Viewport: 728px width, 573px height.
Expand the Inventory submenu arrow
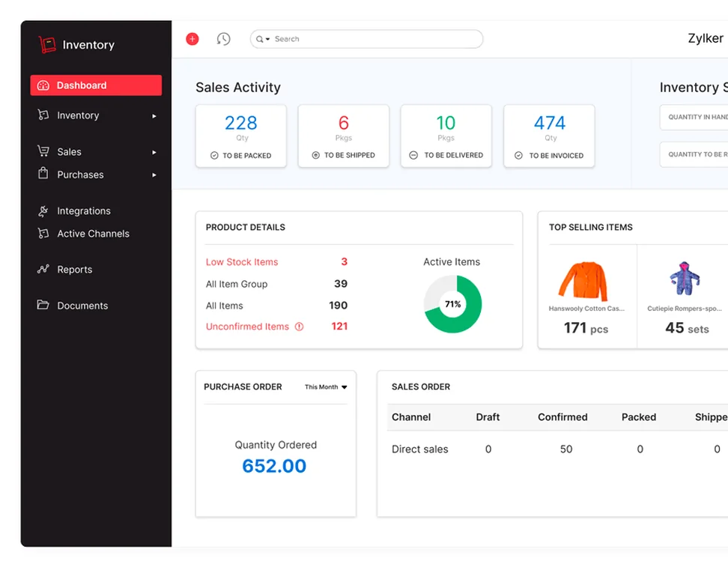pos(154,115)
